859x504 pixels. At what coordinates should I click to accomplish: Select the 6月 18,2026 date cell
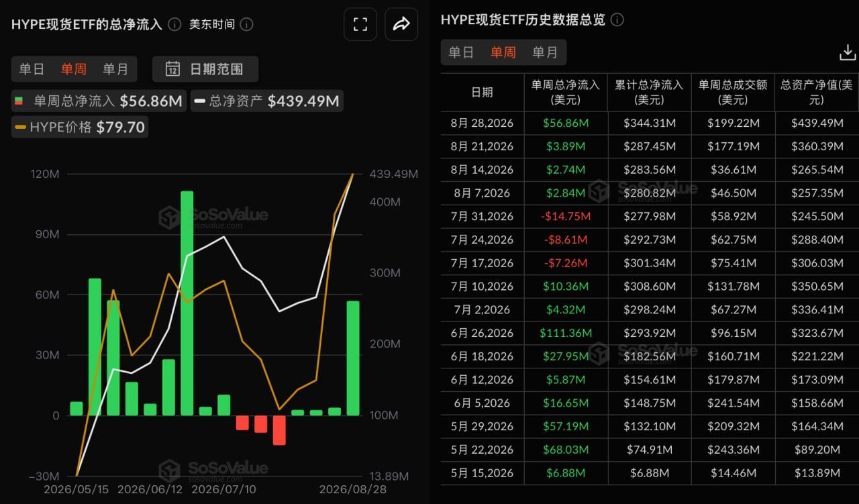[482, 356]
